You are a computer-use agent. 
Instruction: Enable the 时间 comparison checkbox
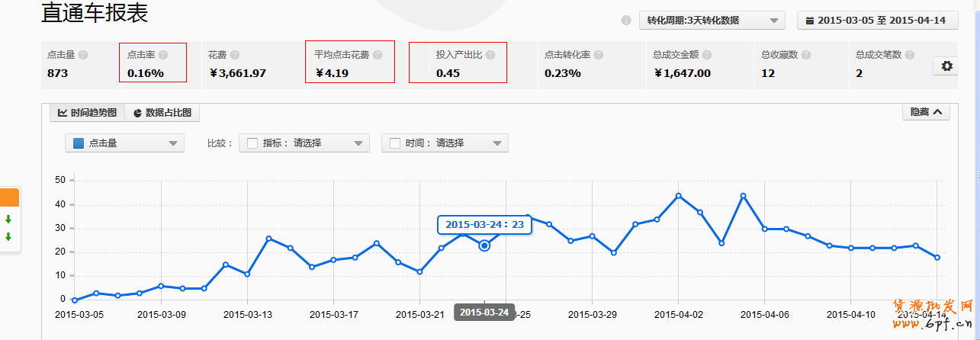coord(395,143)
